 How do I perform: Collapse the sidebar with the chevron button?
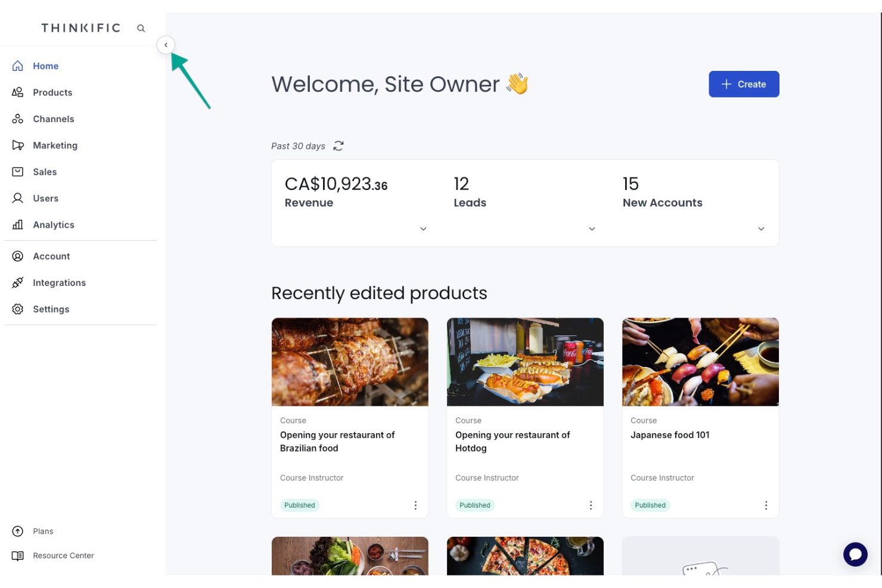tap(166, 45)
